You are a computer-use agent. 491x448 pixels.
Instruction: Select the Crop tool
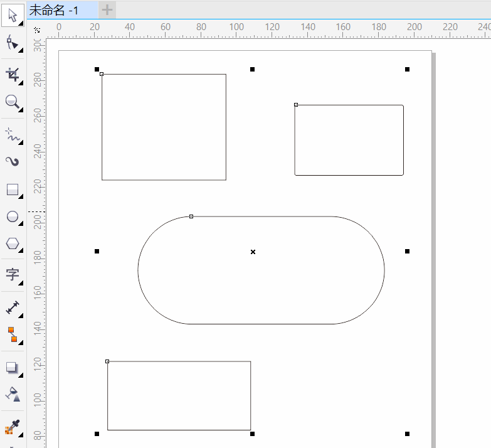click(x=12, y=75)
